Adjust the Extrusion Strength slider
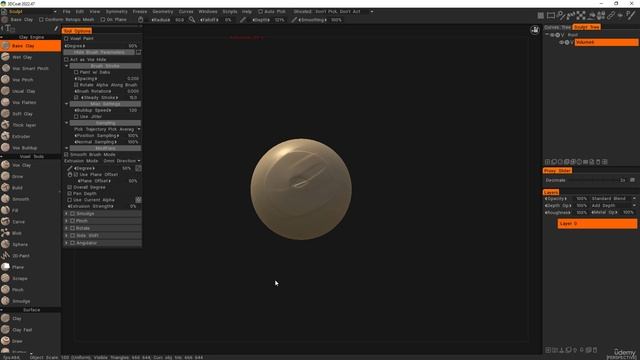 pos(102,207)
